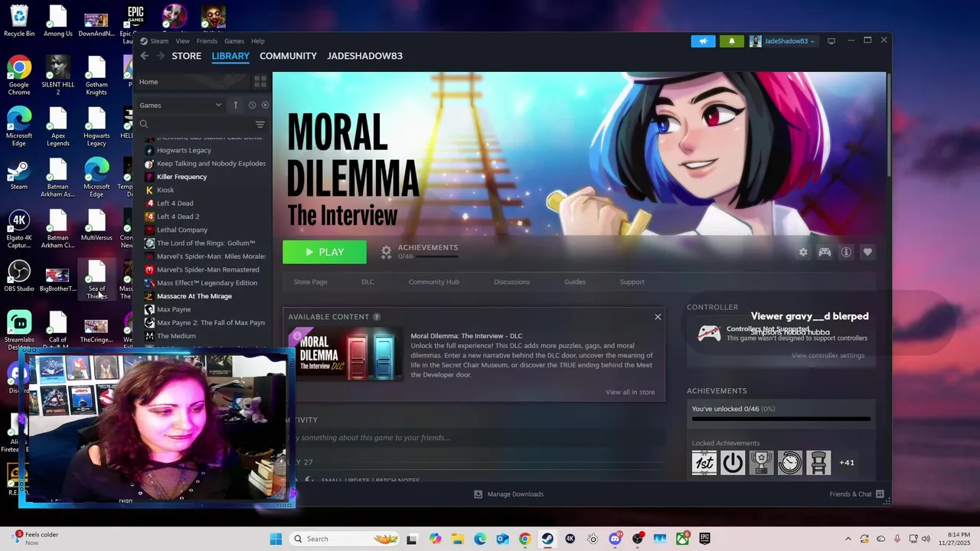Viewport: 980px width, 551px height.
Task: Open game settings gear icon
Action: (803, 252)
